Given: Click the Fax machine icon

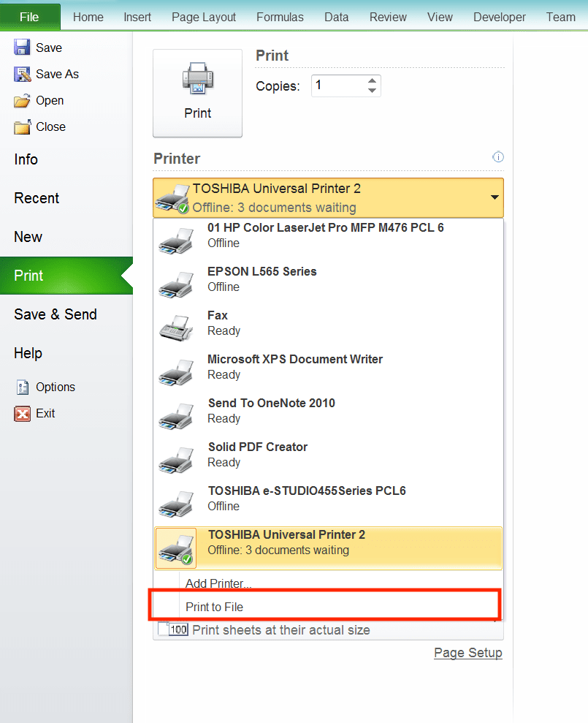Looking at the screenshot, I should coord(175,328).
